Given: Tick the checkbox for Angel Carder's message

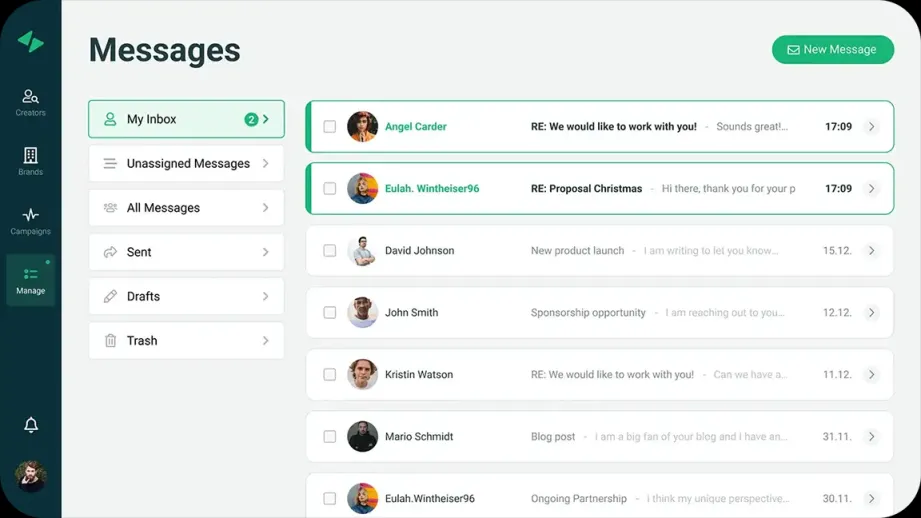Looking at the screenshot, I should tap(329, 127).
